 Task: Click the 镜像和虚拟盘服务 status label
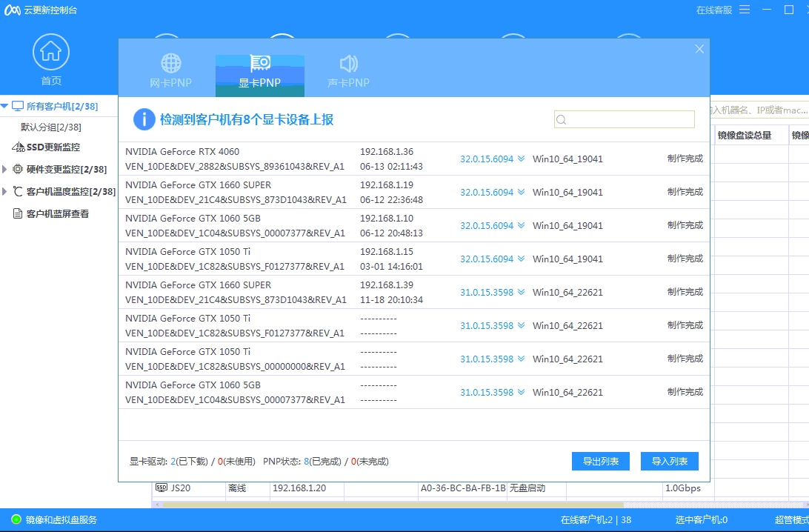(61, 519)
